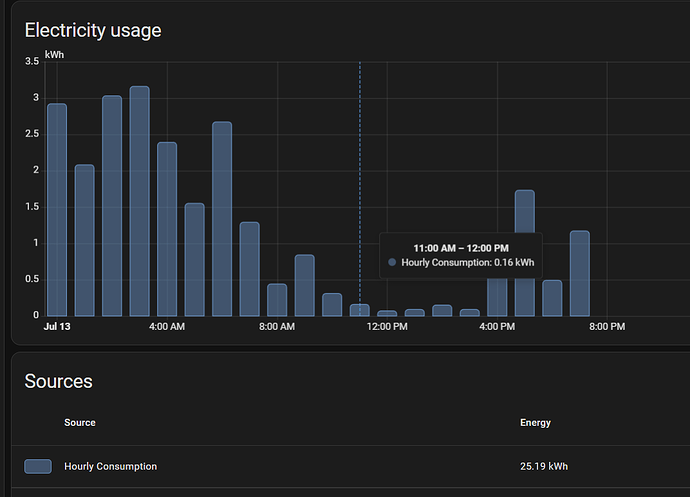The height and width of the screenshot is (497, 690).
Task: Click the Jul 13 date label
Action: click(57, 327)
